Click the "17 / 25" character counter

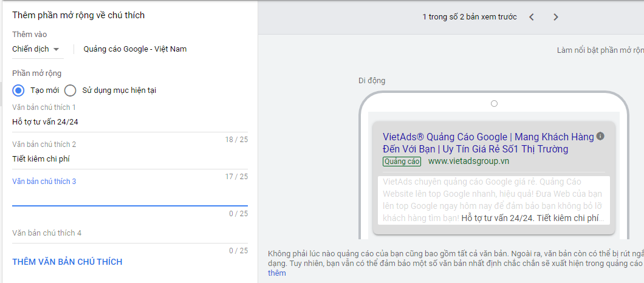point(236,177)
